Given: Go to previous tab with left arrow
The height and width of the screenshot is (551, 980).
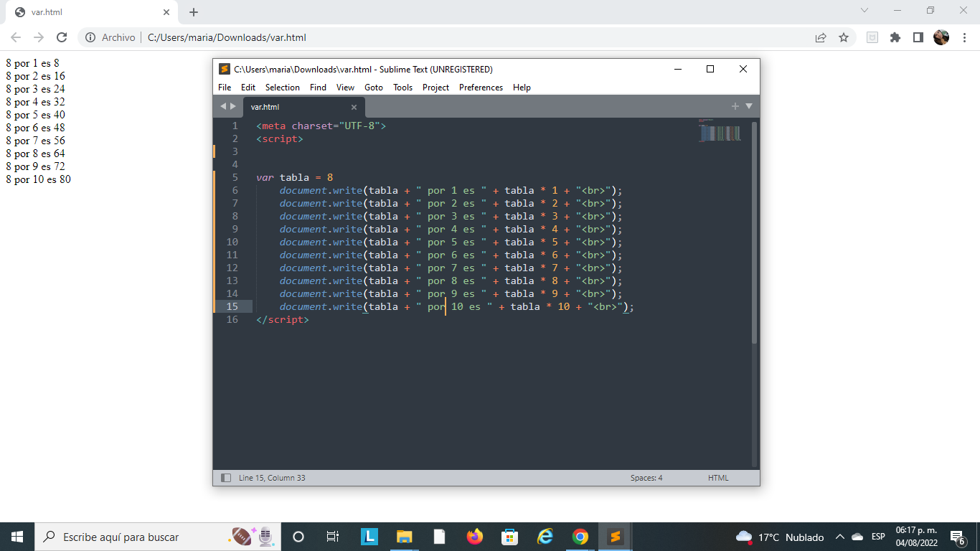Looking at the screenshot, I should 222,106.
